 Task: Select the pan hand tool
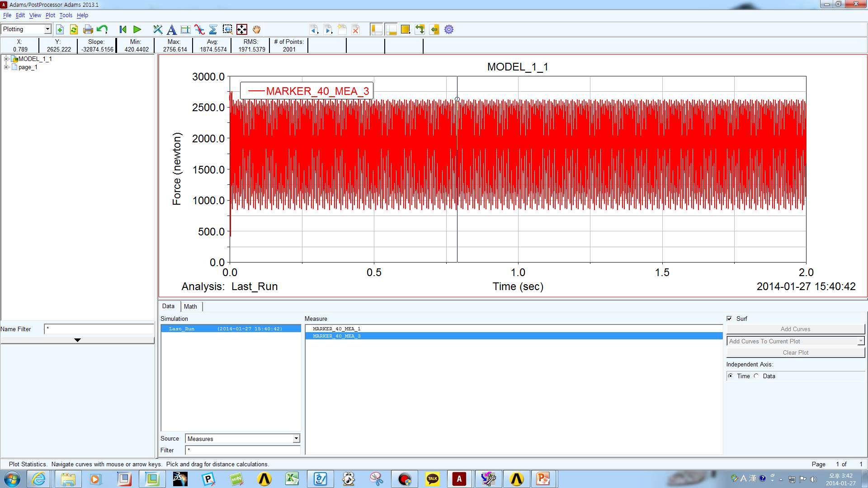click(x=256, y=30)
